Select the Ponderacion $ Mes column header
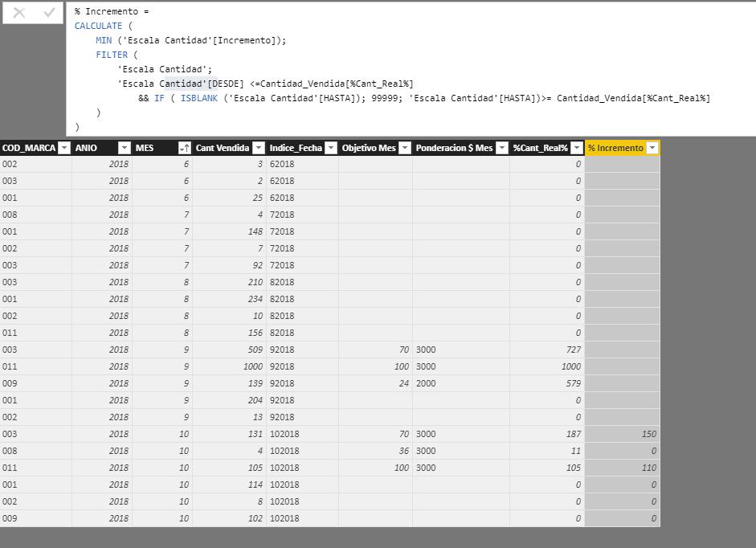Viewport: 756px width, 548px height. [x=454, y=148]
